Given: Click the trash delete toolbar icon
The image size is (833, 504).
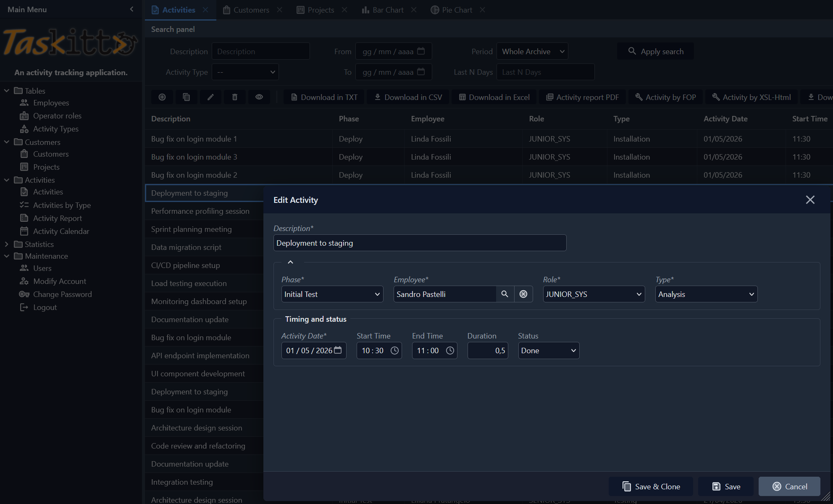Looking at the screenshot, I should 235,97.
